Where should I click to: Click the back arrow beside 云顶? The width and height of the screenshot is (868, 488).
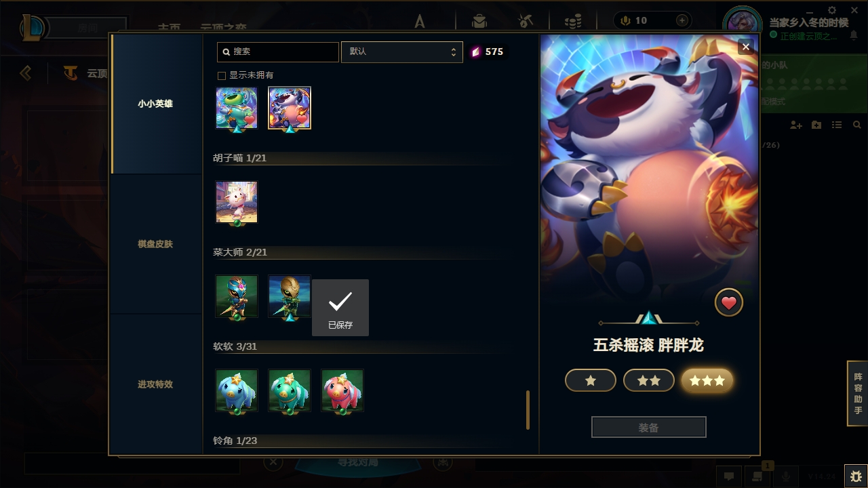(26, 73)
